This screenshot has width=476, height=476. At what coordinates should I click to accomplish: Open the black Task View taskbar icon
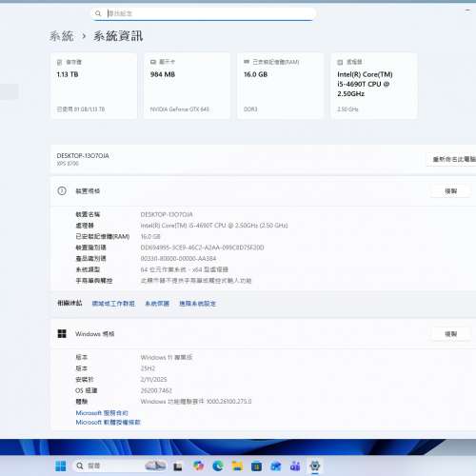point(178,466)
